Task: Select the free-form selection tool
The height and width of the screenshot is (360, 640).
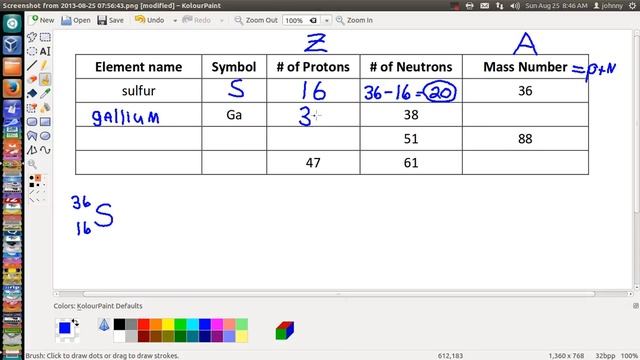Action: pyautogui.click(x=32, y=37)
